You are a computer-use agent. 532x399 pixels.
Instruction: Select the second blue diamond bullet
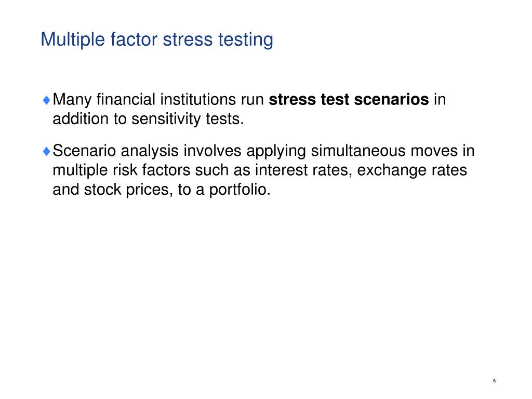click(x=47, y=151)
